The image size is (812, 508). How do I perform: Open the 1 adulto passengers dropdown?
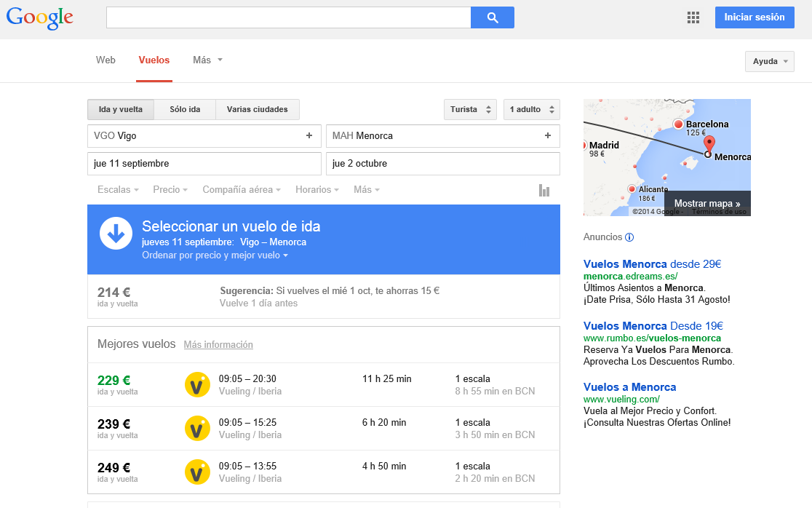pyautogui.click(x=532, y=109)
